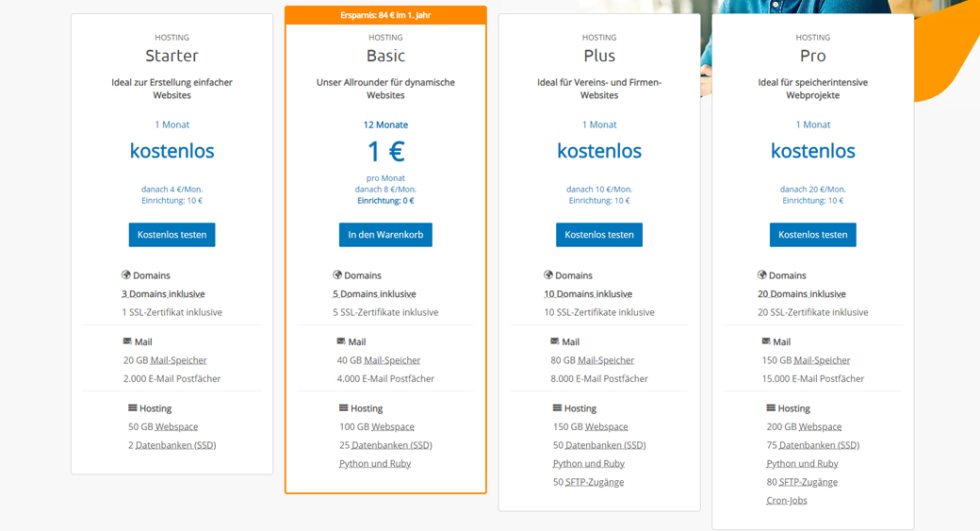The width and height of the screenshot is (980, 531).
Task: Click the globe Domains icon in Plus plan
Action: click(548, 275)
